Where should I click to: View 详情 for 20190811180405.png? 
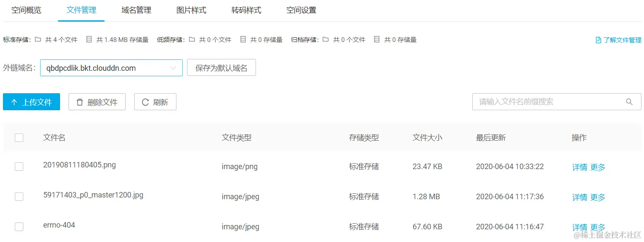(x=580, y=167)
